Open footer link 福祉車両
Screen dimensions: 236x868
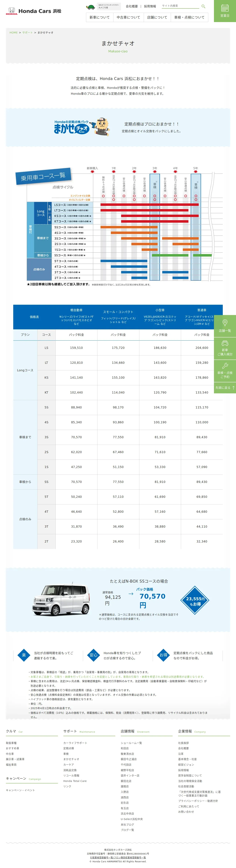11,765
